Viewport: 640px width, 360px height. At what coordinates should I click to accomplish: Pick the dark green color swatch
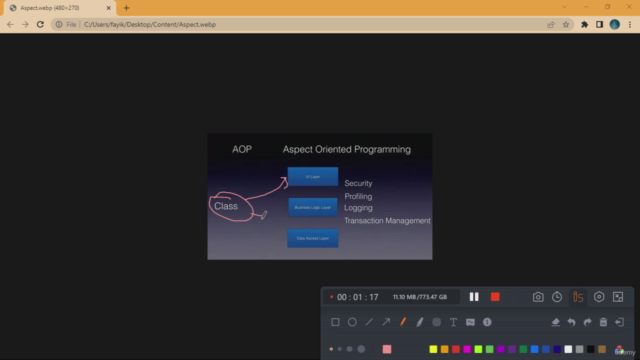pyautogui.click(x=523, y=349)
